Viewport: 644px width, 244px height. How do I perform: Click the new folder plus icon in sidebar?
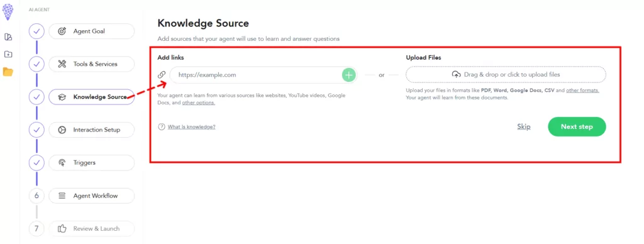coord(8,54)
